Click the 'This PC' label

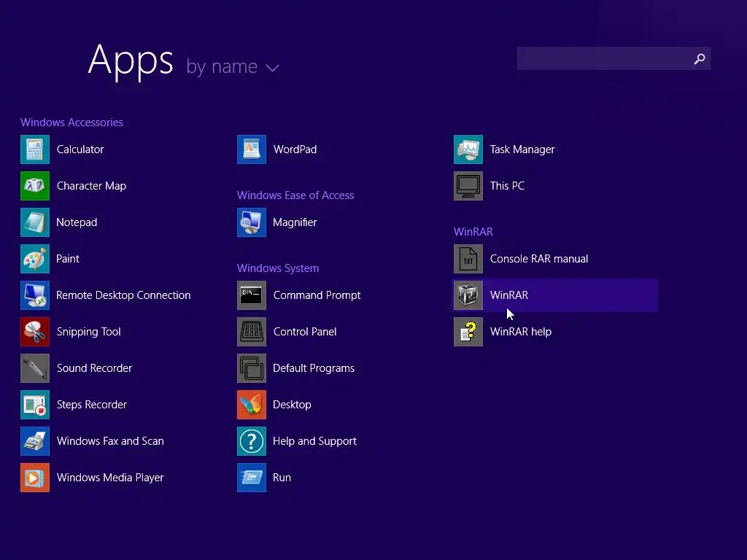(507, 186)
